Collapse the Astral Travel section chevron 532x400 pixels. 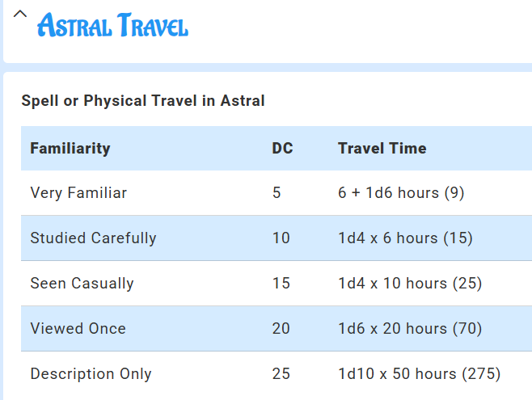(20, 15)
